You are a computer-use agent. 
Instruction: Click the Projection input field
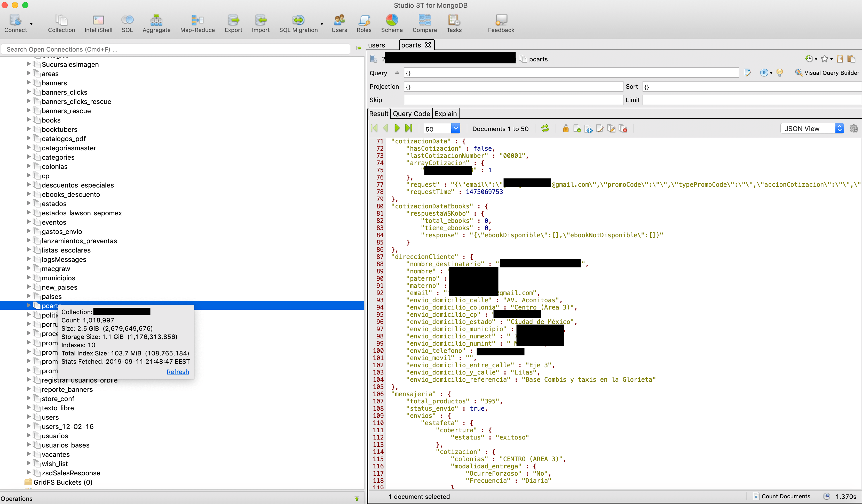coord(513,86)
